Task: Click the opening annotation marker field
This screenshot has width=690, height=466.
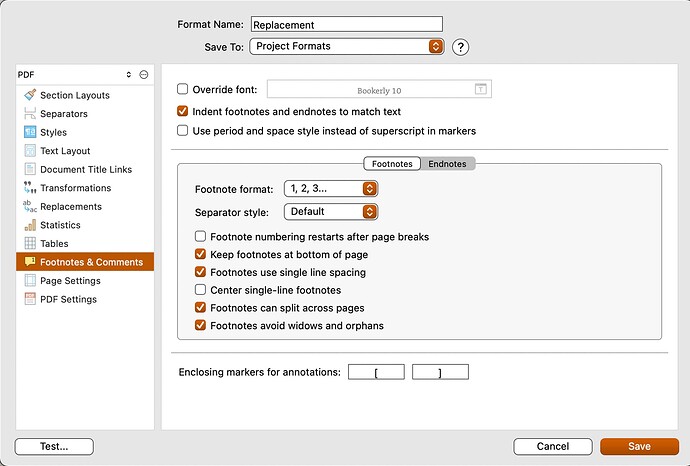Action: click(376, 372)
